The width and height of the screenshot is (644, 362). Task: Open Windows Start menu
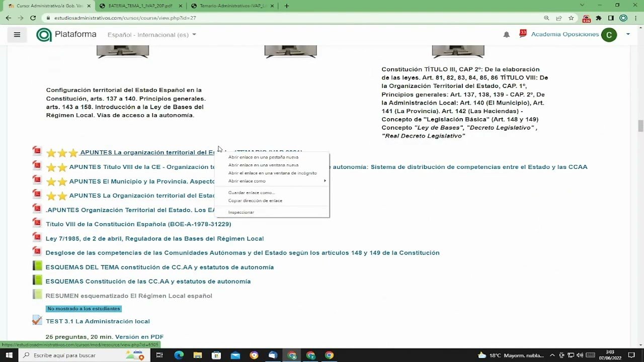(9, 355)
